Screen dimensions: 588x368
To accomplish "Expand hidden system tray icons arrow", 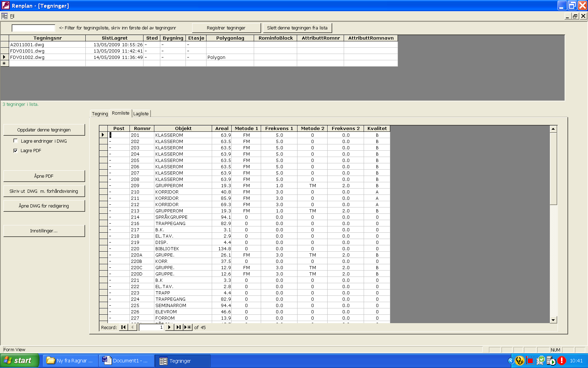I will pos(511,361).
